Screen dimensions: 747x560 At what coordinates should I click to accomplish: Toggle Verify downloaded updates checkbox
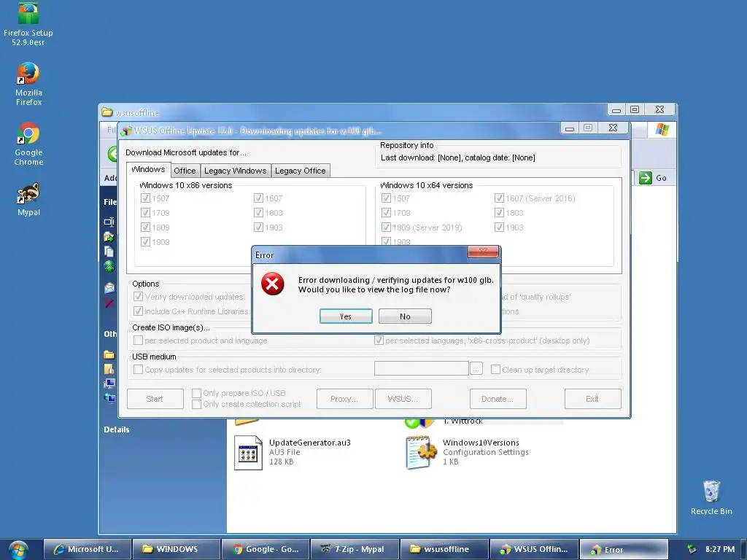click(138, 297)
